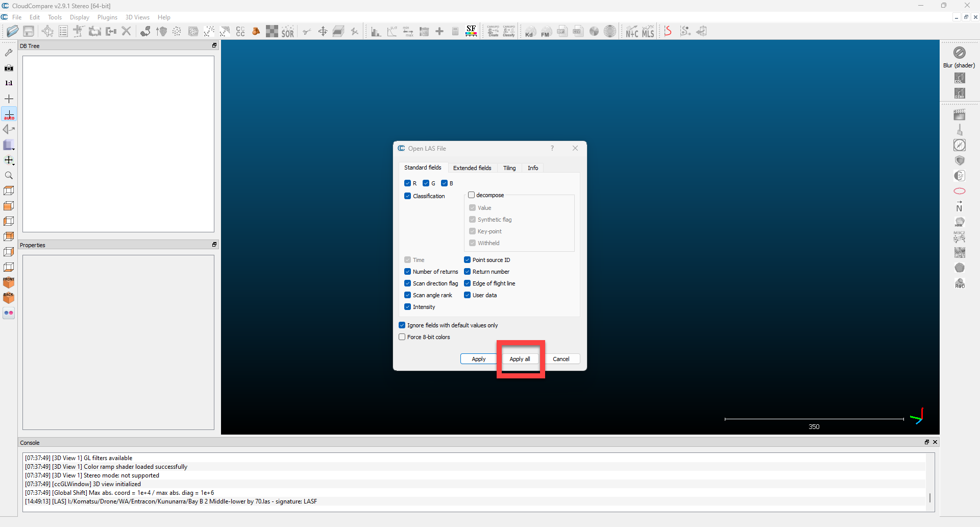Click the Kd plugin icon

coord(530,32)
